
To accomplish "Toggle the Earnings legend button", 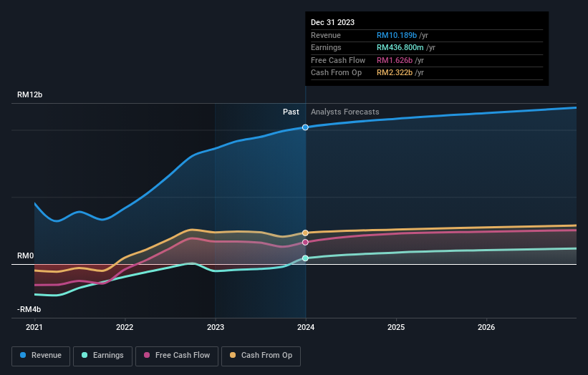I will pos(102,356).
